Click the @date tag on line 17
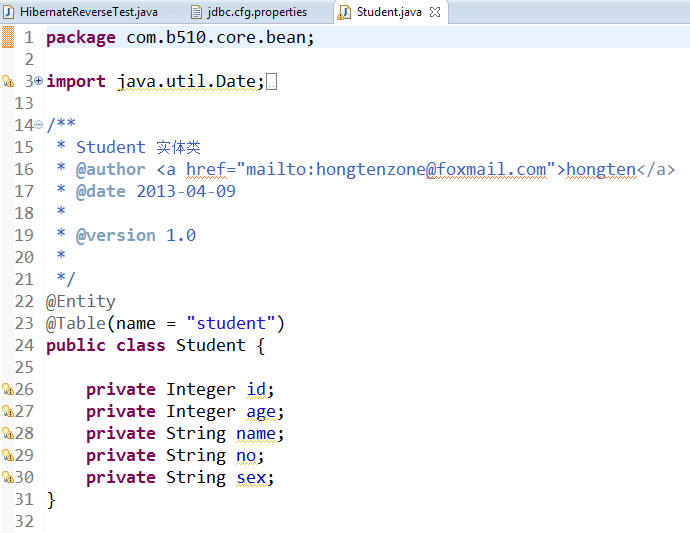Screen dimensions: 690x533 pyautogui.click(x=101, y=191)
